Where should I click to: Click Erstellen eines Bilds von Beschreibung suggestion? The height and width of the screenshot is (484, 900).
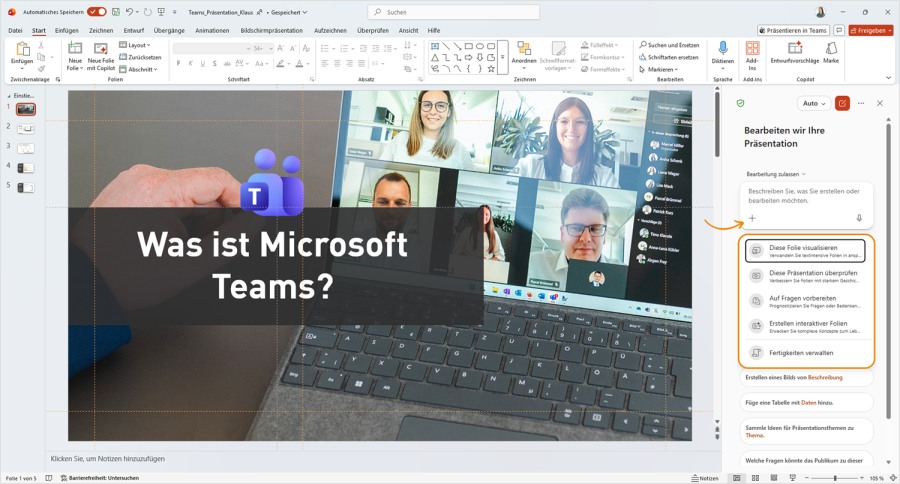click(x=806, y=377)
